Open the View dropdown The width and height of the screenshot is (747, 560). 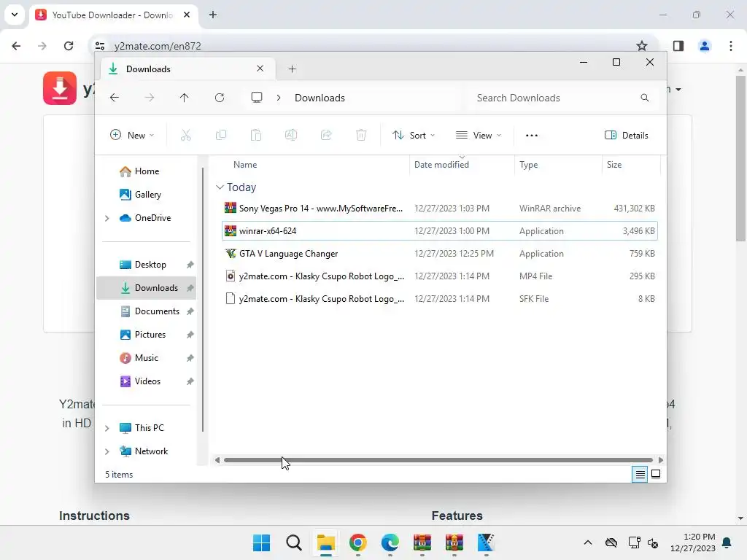[x=479, y=135]
